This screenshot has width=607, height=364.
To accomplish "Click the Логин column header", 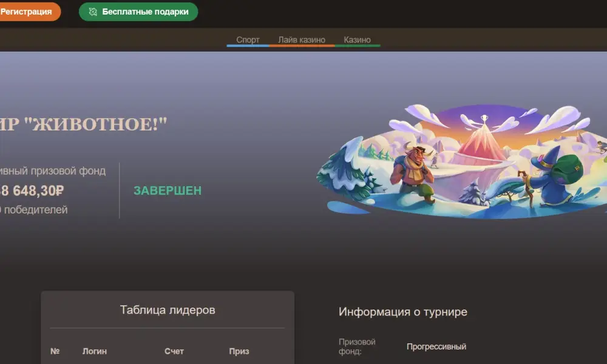I will click(x=95, y=351).
